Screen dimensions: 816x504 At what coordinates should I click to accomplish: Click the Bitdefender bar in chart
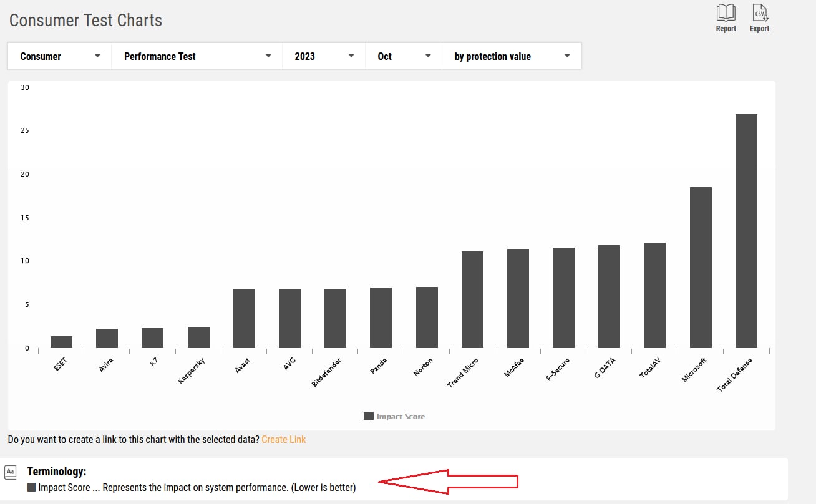335,318
